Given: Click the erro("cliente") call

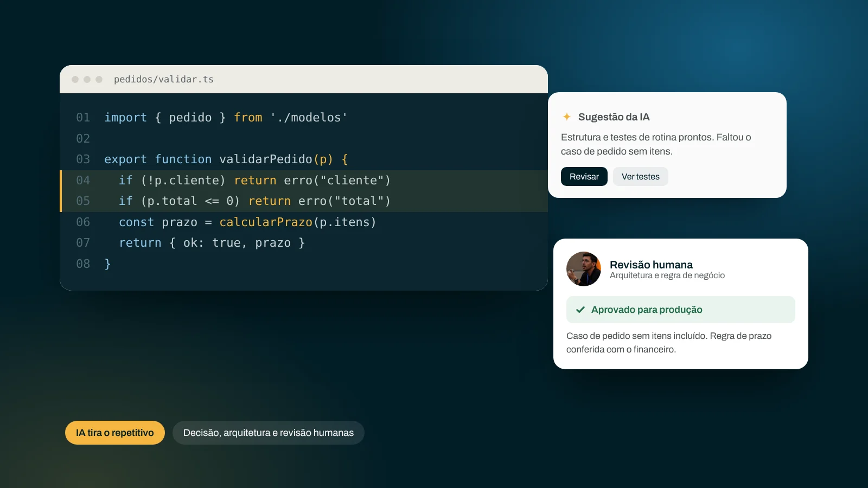Looking at the screenshot, I should [337, 180].
